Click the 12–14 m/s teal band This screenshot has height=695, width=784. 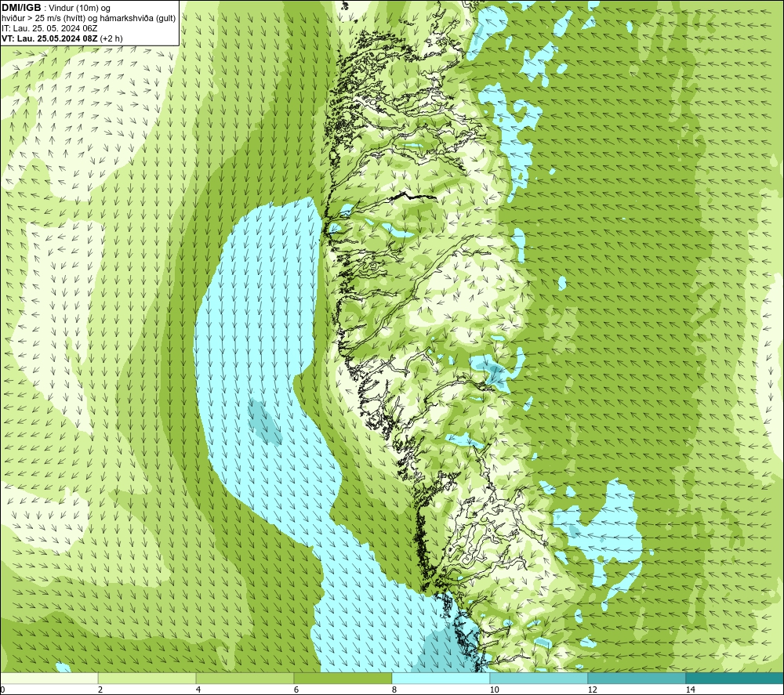637,678
